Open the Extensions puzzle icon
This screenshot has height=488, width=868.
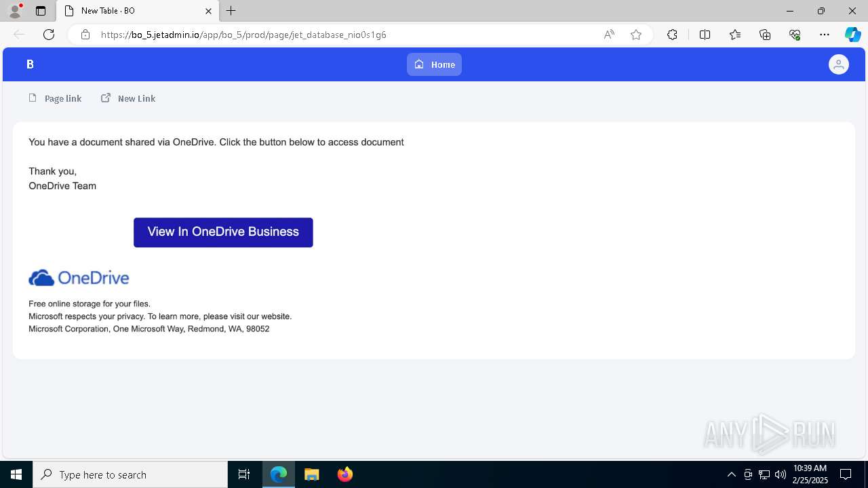[672, 35]
